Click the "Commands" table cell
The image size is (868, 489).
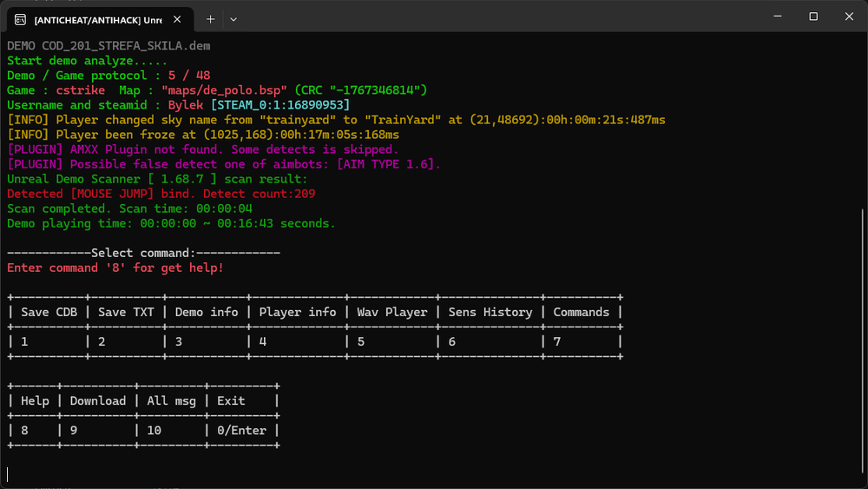coord(582,313)
